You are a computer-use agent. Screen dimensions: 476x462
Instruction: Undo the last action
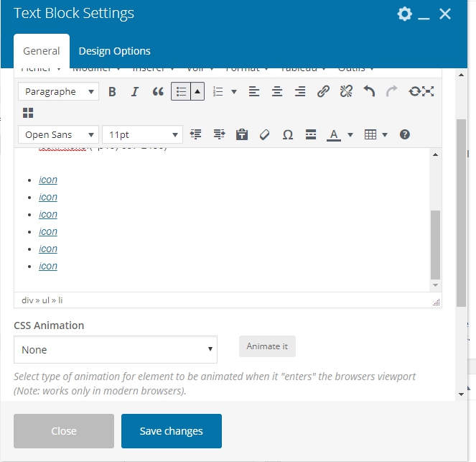pos(369,91)
